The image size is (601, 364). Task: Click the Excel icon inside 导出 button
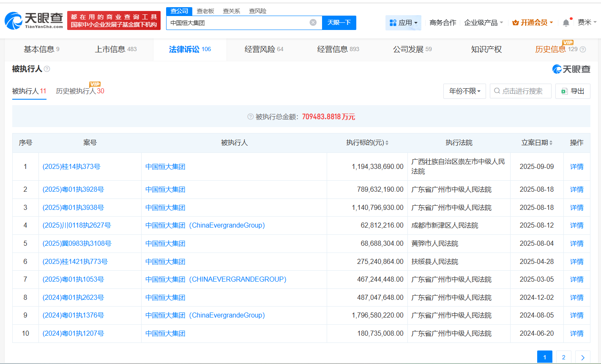(565, 91)
